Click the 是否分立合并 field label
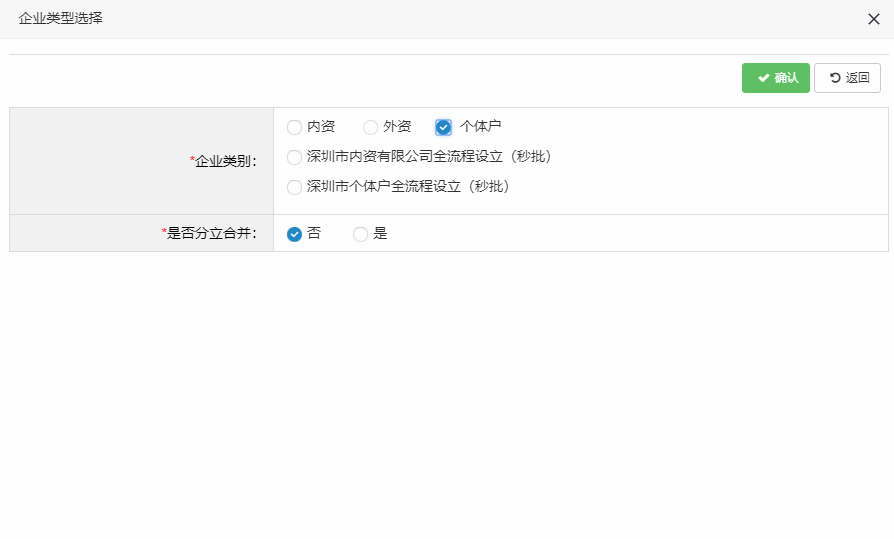The image size is (894, 539). [x=209, y=233]
